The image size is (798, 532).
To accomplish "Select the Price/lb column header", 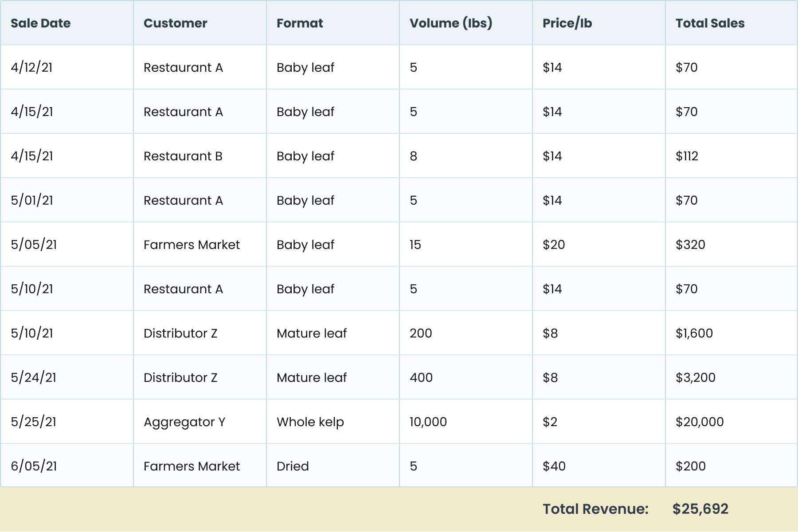I will [567, 23].
